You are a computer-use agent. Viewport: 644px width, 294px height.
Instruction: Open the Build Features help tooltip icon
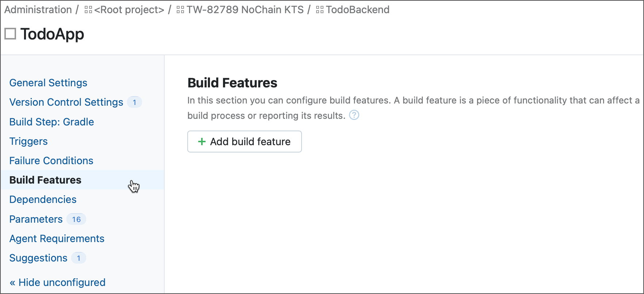(x=353, y=115)
